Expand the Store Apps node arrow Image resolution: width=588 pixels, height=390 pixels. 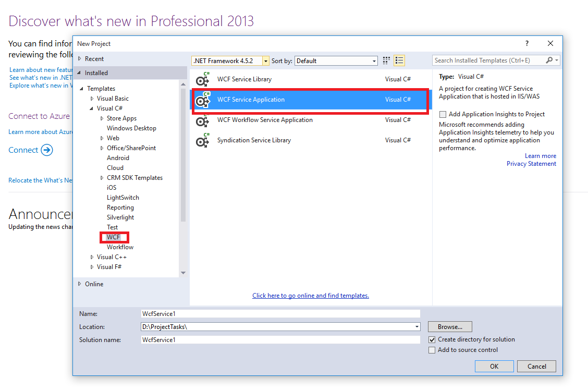click(102, 118)
